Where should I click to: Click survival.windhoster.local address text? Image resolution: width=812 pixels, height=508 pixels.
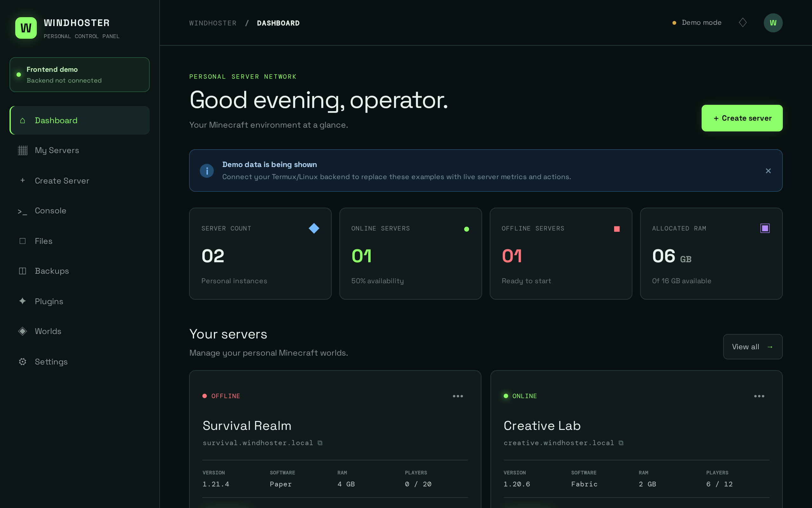258,443
